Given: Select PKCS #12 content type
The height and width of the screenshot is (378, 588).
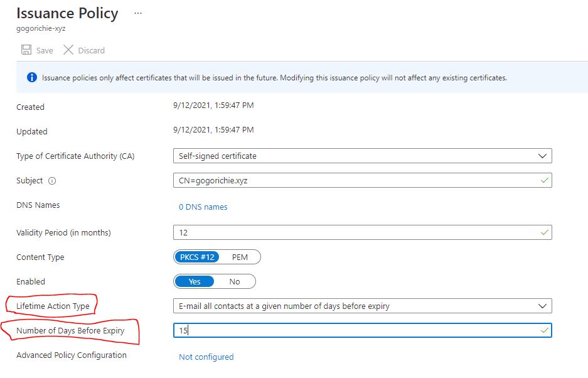Looking at the screenshot, I should pos(197,257).
